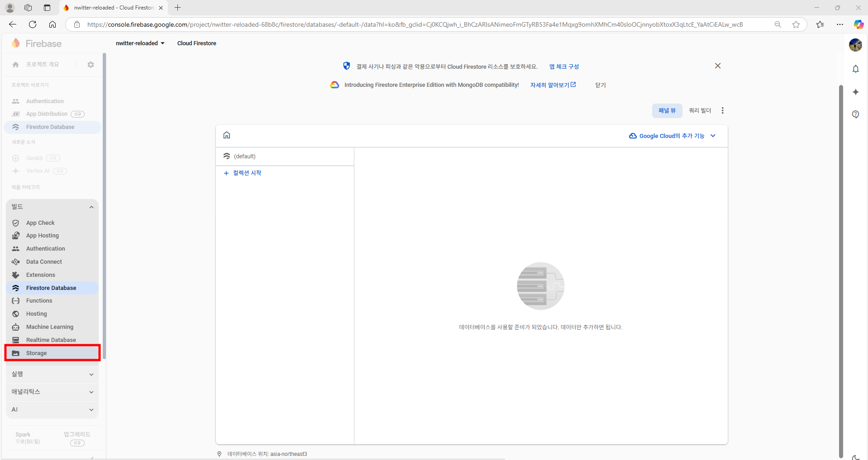Click the sidebar vertical scrollbar
The width and height of the screenshot is (868, 460).
(104, 206)
